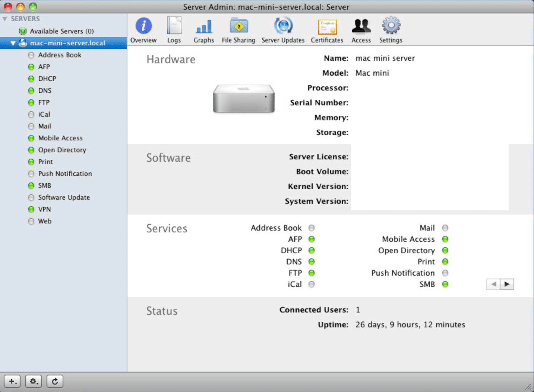Select Available Servers (0) item

pos(62,31)
